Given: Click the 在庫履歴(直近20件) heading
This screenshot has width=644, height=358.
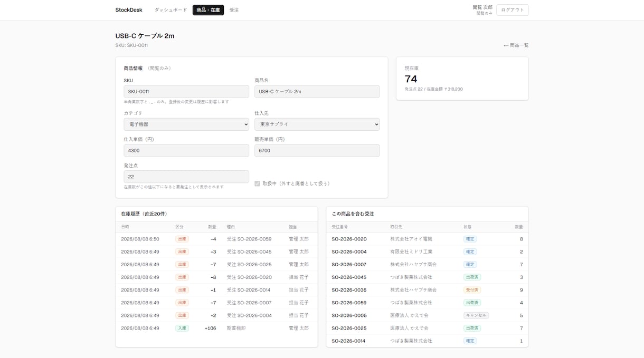Looking at the screenshot, I should click(x=144, y=214).
